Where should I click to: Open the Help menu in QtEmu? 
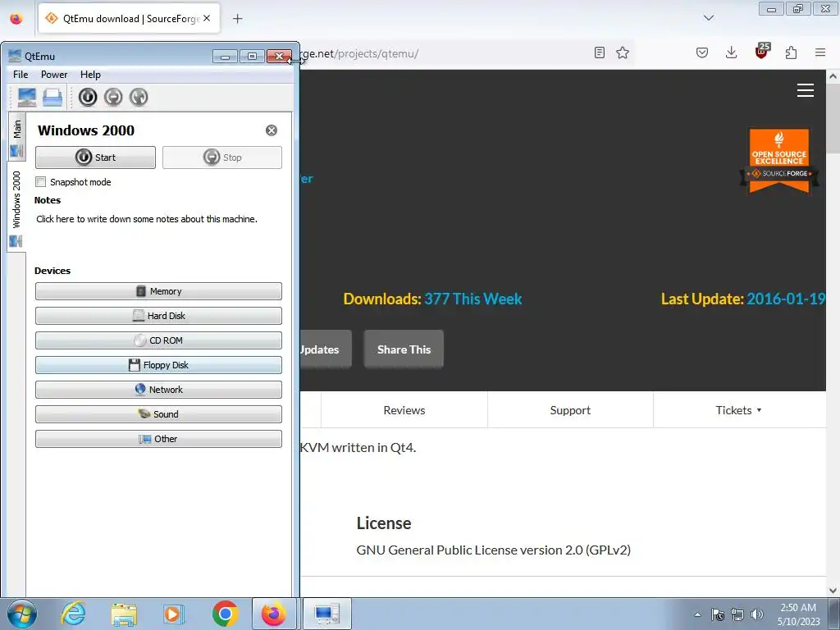(90, 75)
